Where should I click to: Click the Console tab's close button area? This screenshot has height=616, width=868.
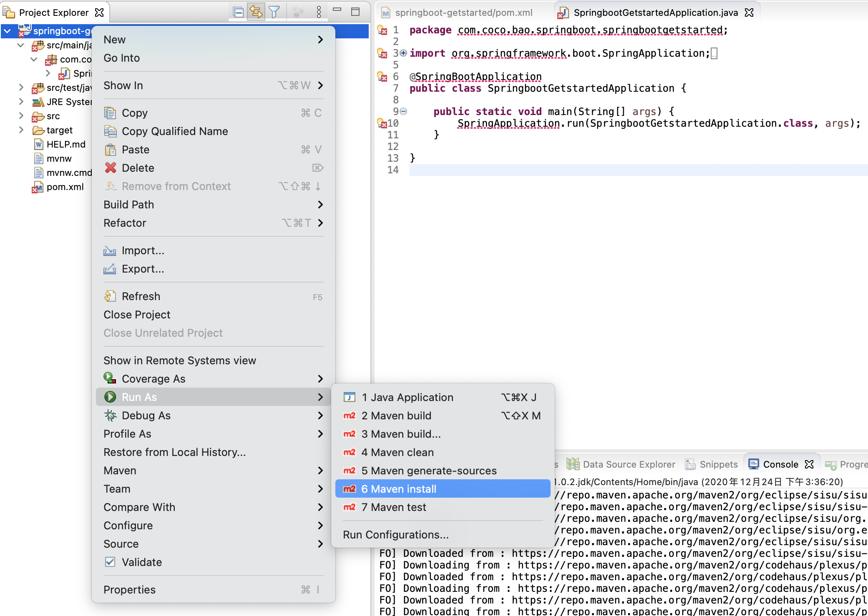[x=809, y=464]
